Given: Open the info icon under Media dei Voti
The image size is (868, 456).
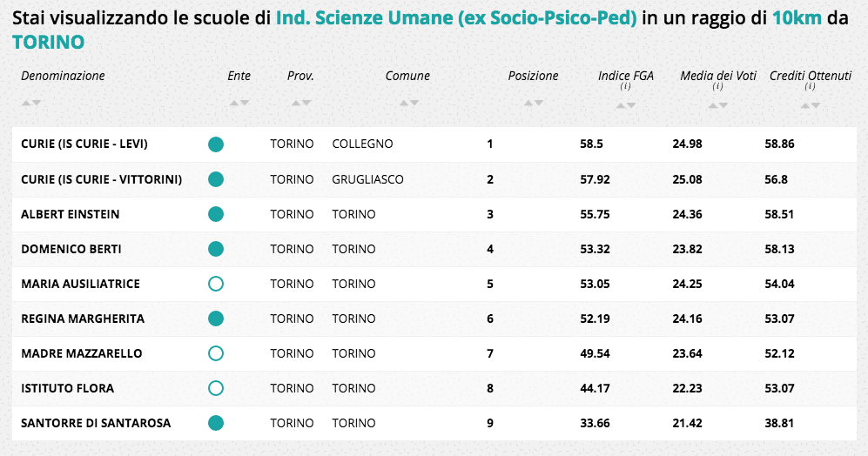Looking at the screenshot, I should pos(717,87).
